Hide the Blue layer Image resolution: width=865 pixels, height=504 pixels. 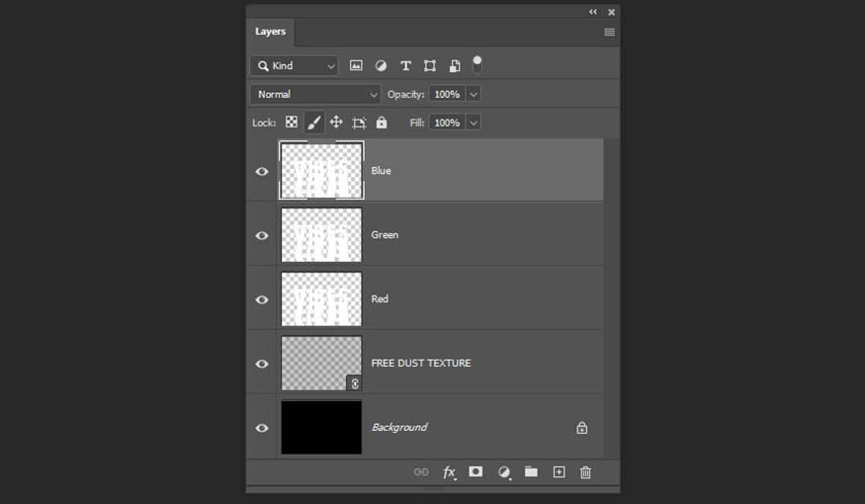[262, 172]
